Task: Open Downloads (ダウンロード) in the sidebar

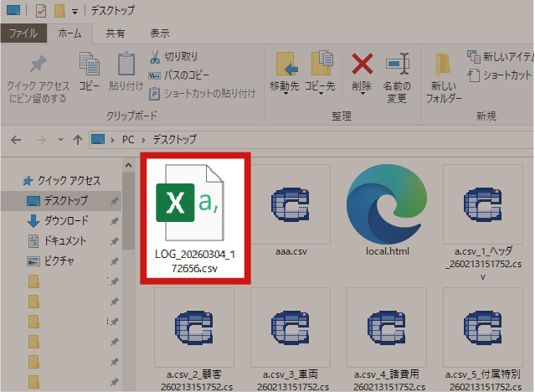Action: (64, 221)
